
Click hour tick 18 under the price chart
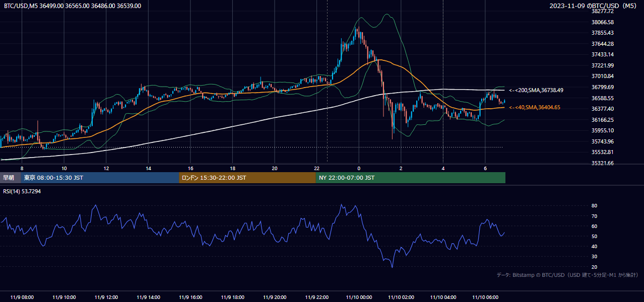pyautogui.click(x=232, y=168)
